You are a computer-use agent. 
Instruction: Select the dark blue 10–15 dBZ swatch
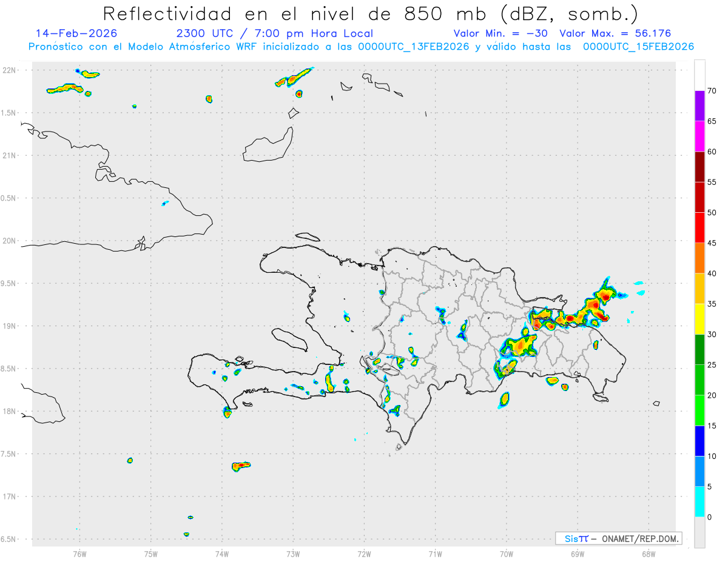coord(699,441)
